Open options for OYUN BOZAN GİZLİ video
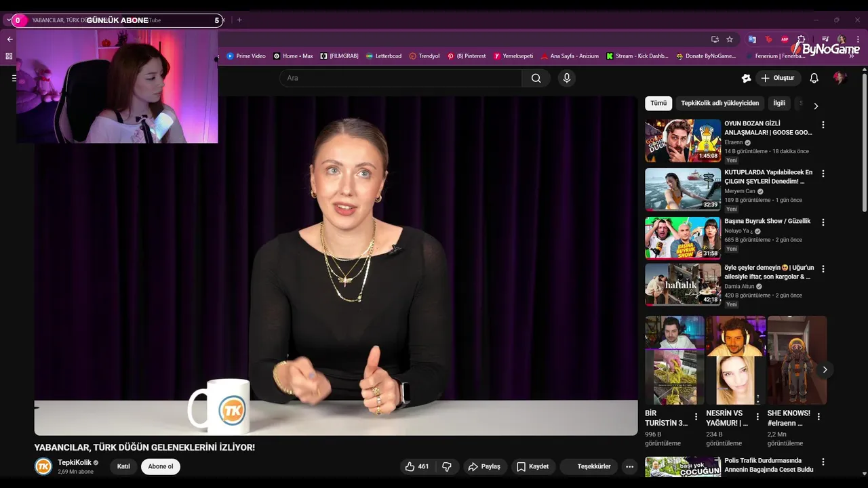Image resolution: width=868 pixels, height=488 pixels. [x=823, y=125]
